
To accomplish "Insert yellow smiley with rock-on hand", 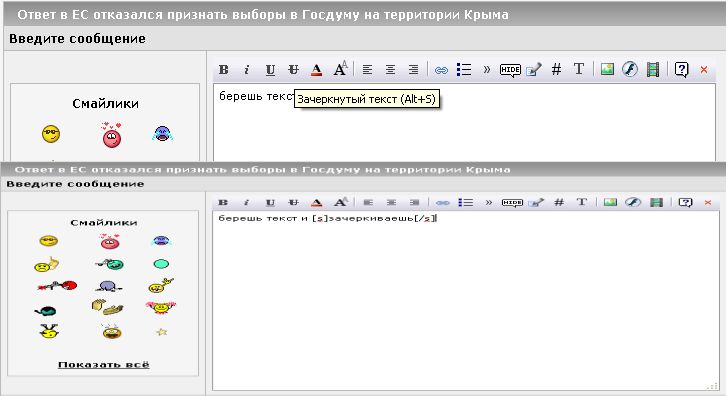I will coord(161,285).
